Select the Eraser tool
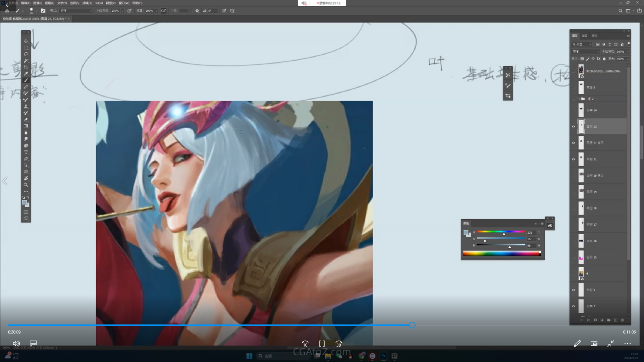Viewport: 644px width, 362px height. coord(26,120)
